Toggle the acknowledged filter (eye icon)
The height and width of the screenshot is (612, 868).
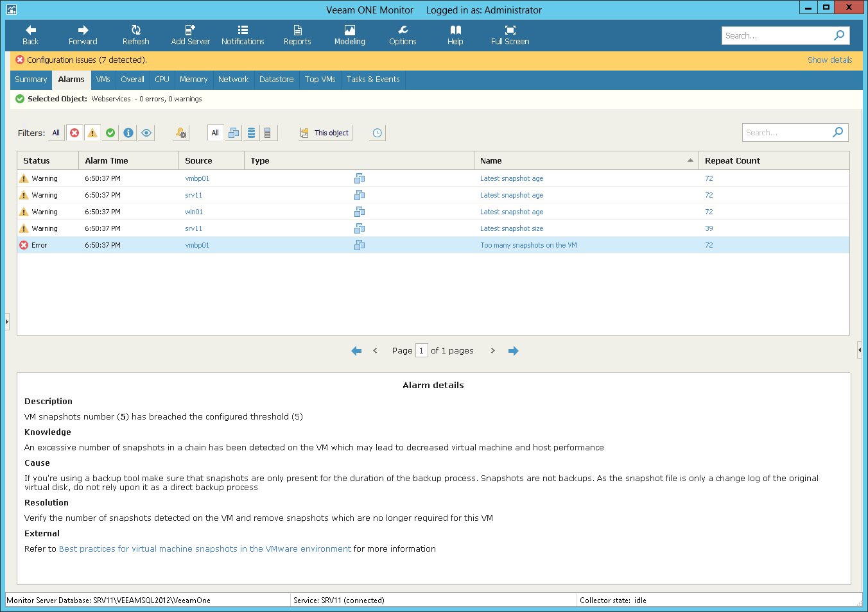(146, 133)
